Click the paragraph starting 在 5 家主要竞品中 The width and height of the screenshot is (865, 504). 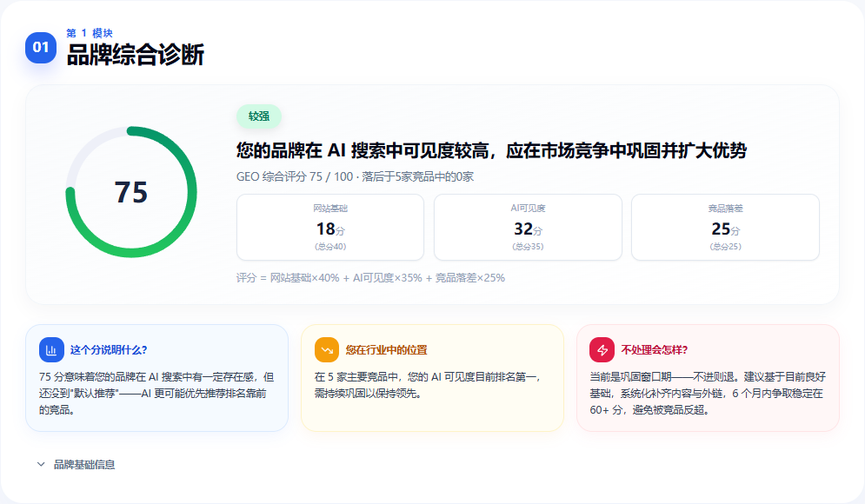(428, 386)
